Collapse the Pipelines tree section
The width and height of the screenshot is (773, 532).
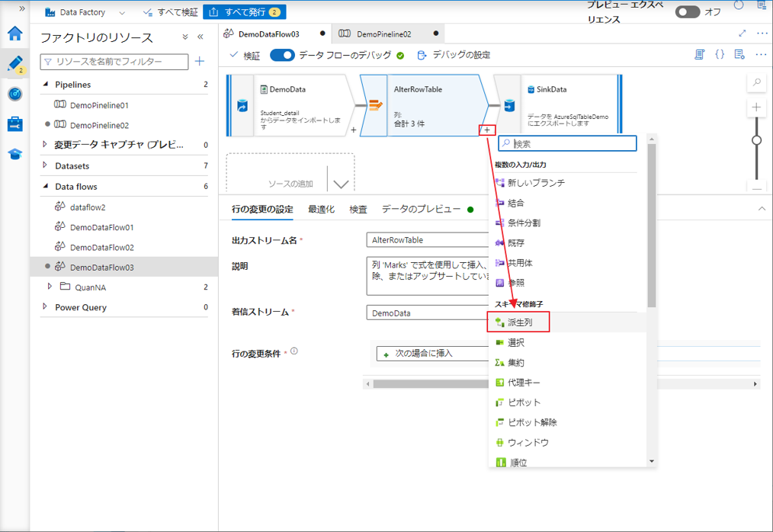46,85
